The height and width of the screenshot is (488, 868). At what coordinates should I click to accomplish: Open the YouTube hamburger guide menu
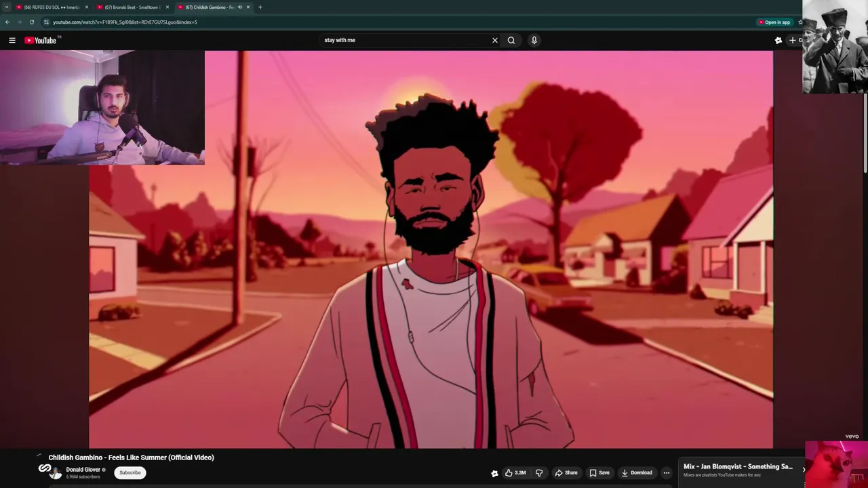pyautogui.click(x=12, y=40)
